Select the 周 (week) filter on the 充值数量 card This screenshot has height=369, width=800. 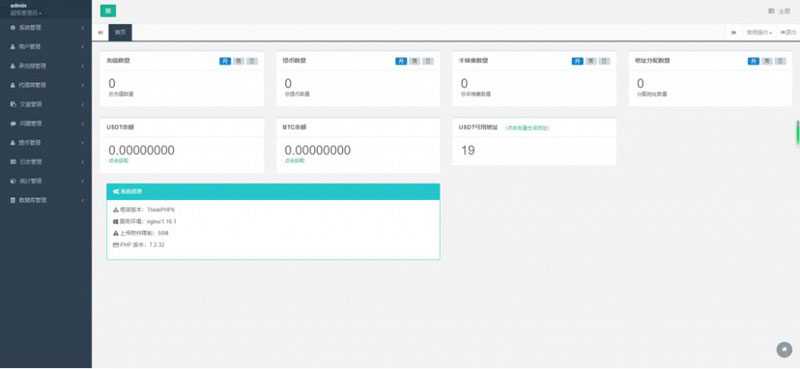[x=238, y=61]
